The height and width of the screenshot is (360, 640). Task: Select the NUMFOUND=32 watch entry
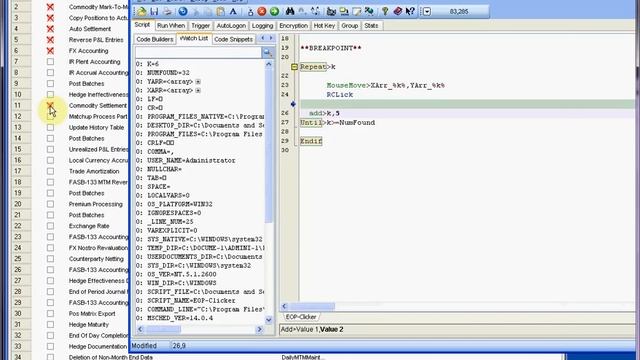tap(168, 73)
